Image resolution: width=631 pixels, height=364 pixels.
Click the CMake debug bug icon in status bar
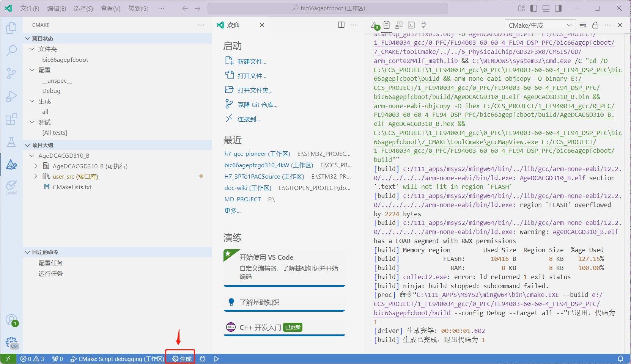pyautogui.click(x=203, y=359)
